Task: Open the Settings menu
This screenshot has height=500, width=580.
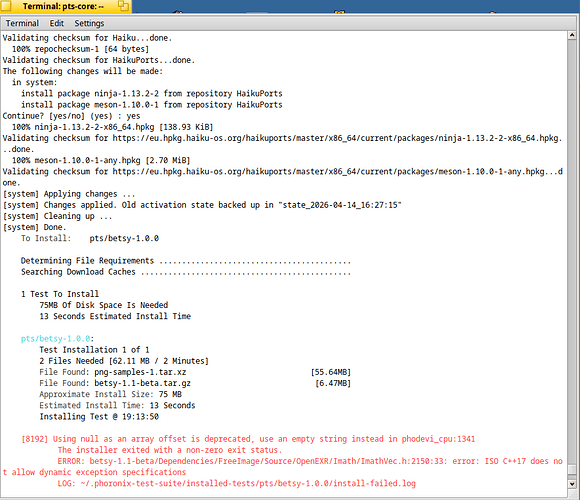Action: pos(89,23)
